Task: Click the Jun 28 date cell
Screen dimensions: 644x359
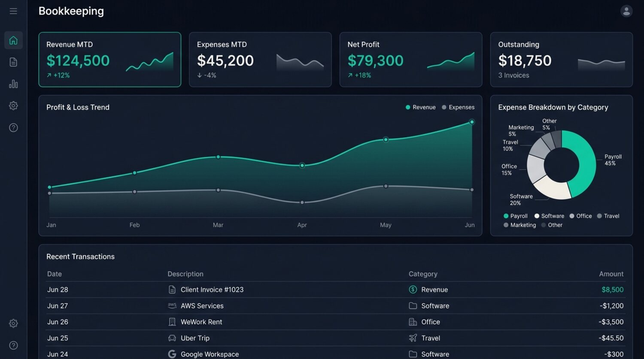Action: click(58, 290)
